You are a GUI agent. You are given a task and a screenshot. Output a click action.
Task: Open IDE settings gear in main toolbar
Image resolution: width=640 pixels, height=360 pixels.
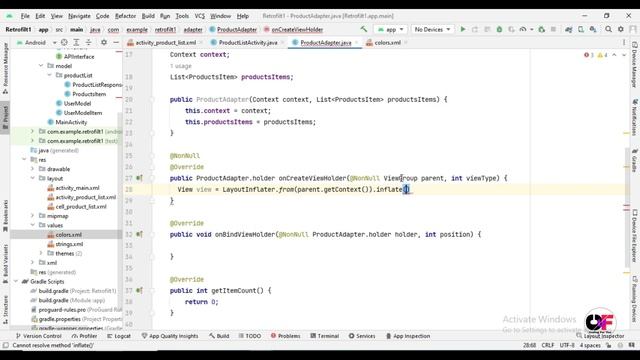point(620,29)
